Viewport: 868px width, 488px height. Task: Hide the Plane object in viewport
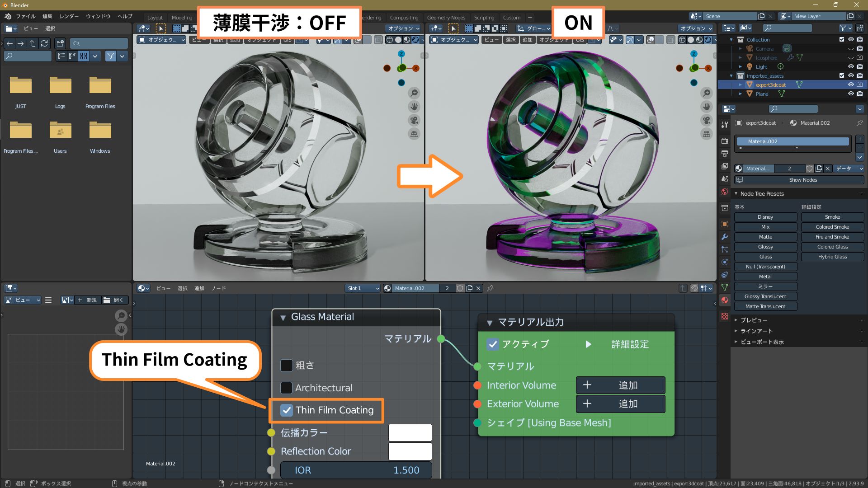point(851,94)
